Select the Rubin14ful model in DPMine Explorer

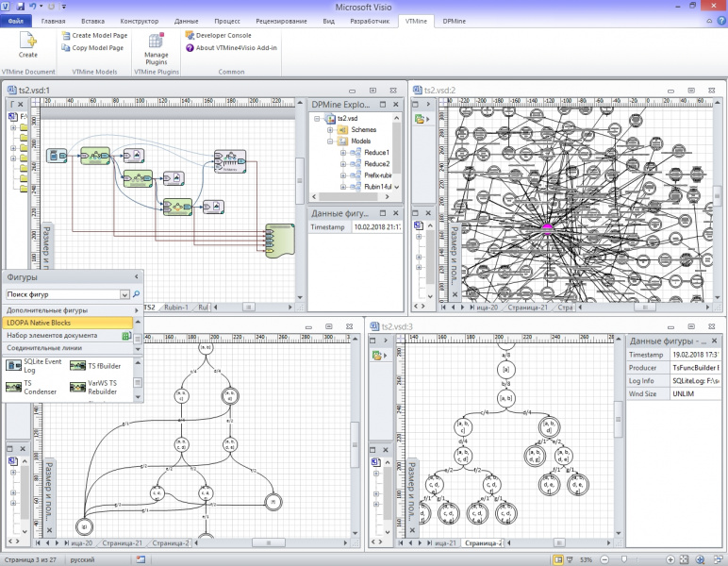click(x=377, y=187)
